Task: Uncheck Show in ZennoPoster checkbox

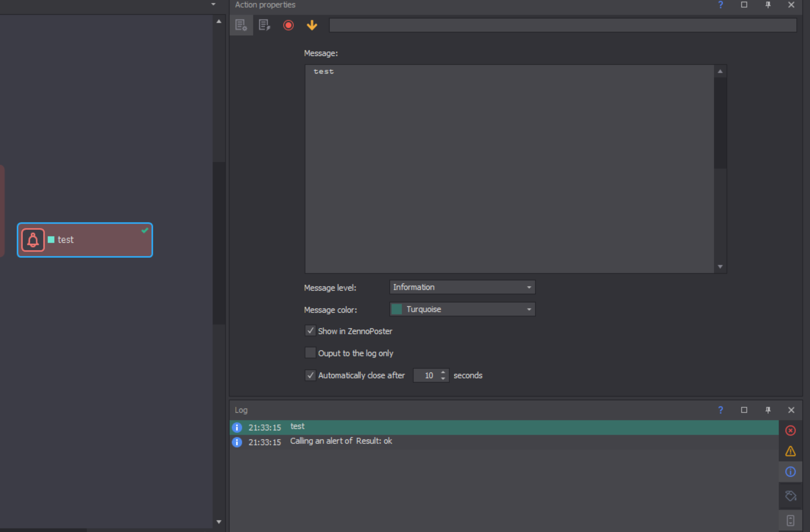Action: click(310, 331)
